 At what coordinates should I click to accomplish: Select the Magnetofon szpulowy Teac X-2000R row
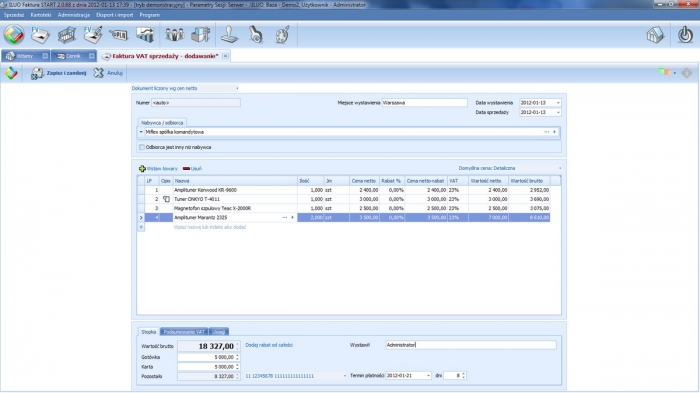pyautogui.click(x=344, y=208)
